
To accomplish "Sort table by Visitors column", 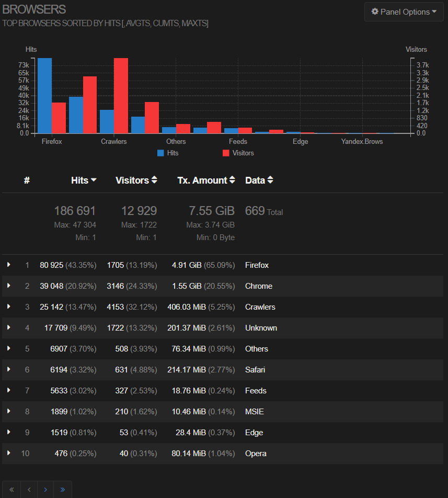I will pyautogui.click(x=136, y=180).
